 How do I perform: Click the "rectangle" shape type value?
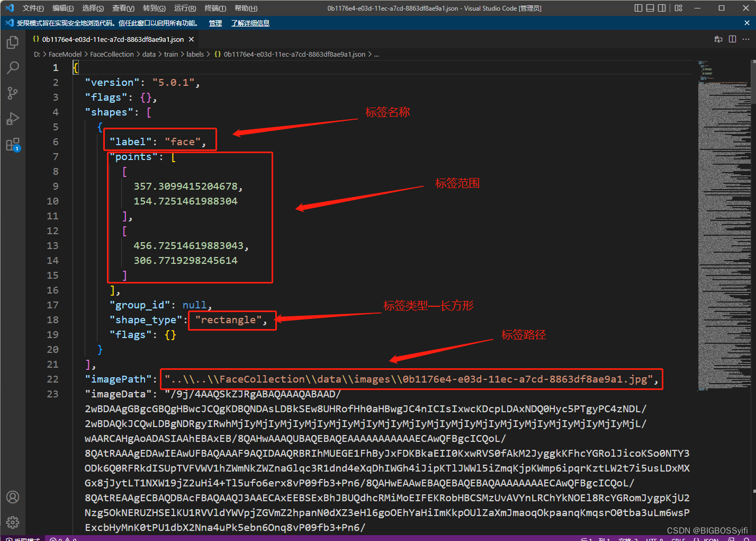pos(228,320)
